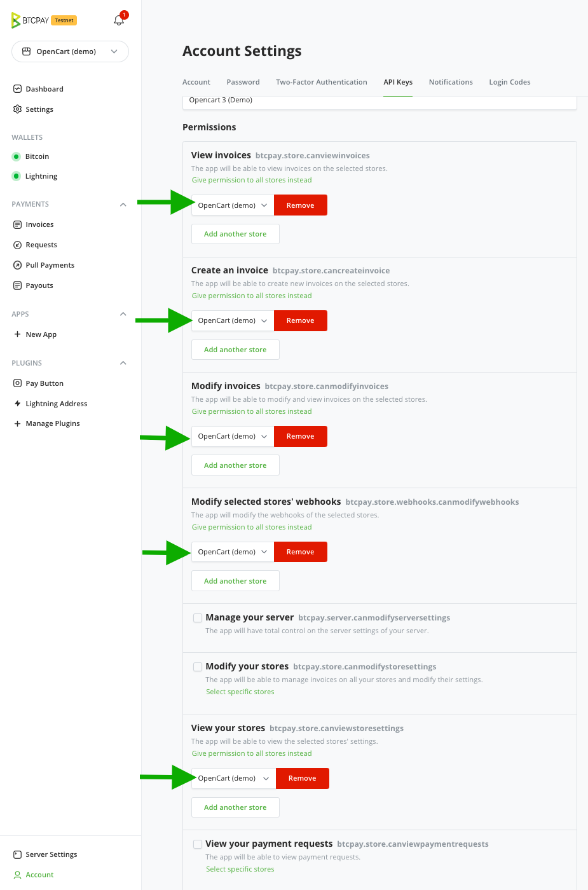The width and height of the screenshot is (588, 890).
Task: Select Invoices under Payments
Action: point(39,224)
